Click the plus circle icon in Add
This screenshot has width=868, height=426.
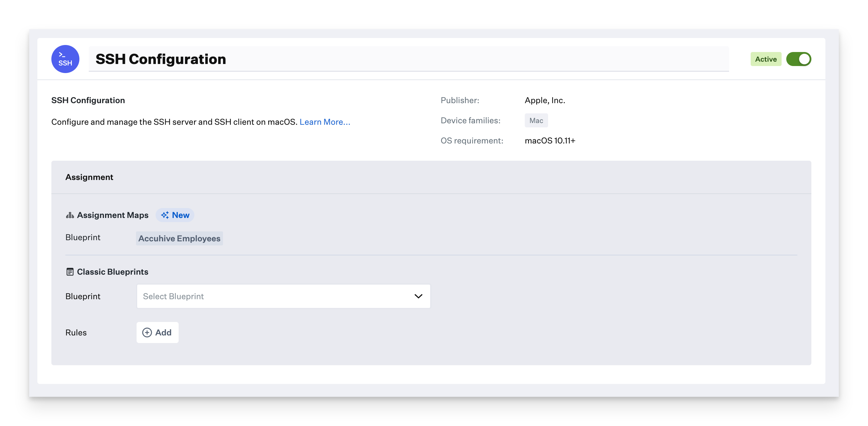(147, 333)
